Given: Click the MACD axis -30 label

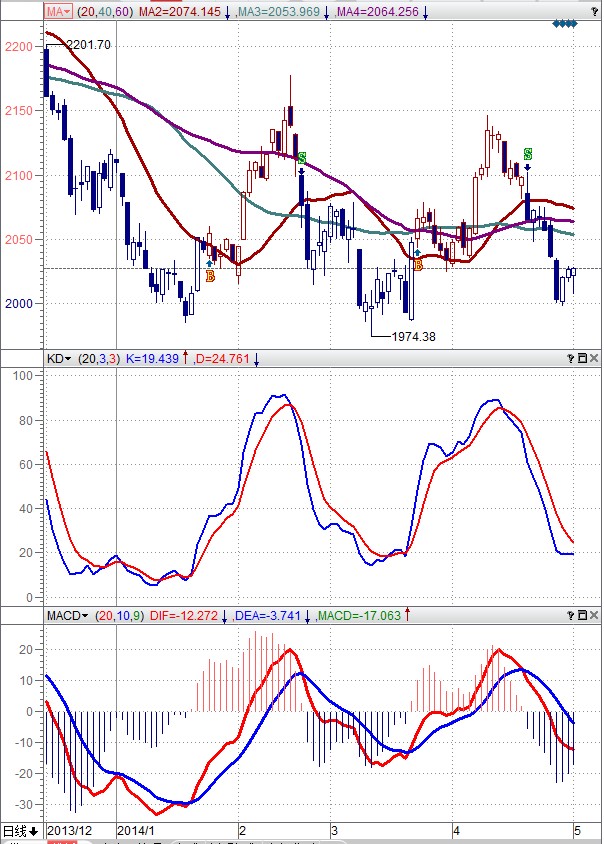Looking at the screenshot, I should [x=23, y=805].
